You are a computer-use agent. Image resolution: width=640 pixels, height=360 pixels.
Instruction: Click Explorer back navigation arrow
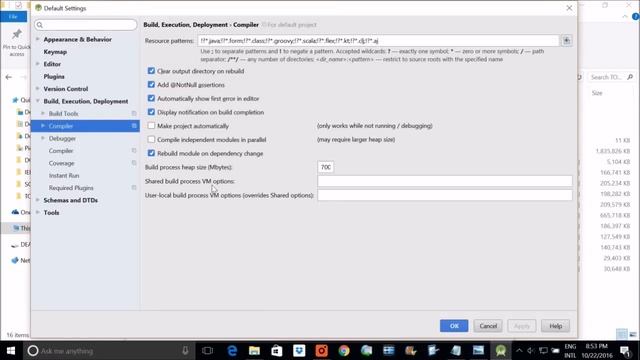(x=9, y=77)
